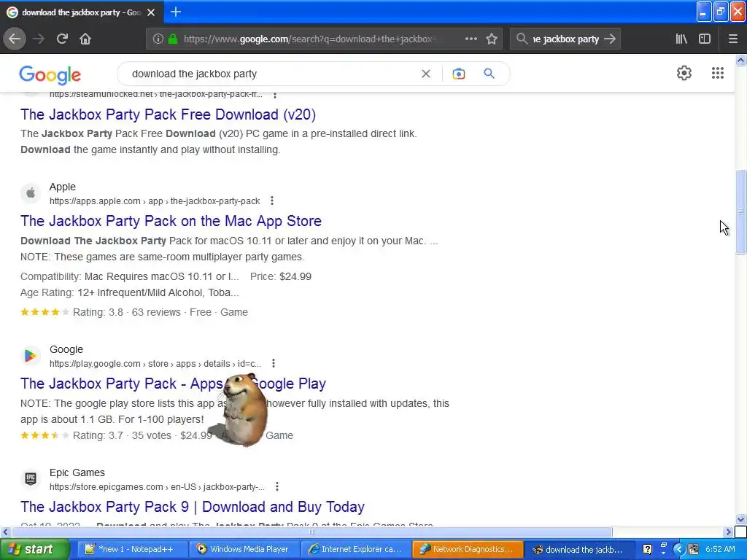Click the apps.apple.com breadcrumb URL

155,201
